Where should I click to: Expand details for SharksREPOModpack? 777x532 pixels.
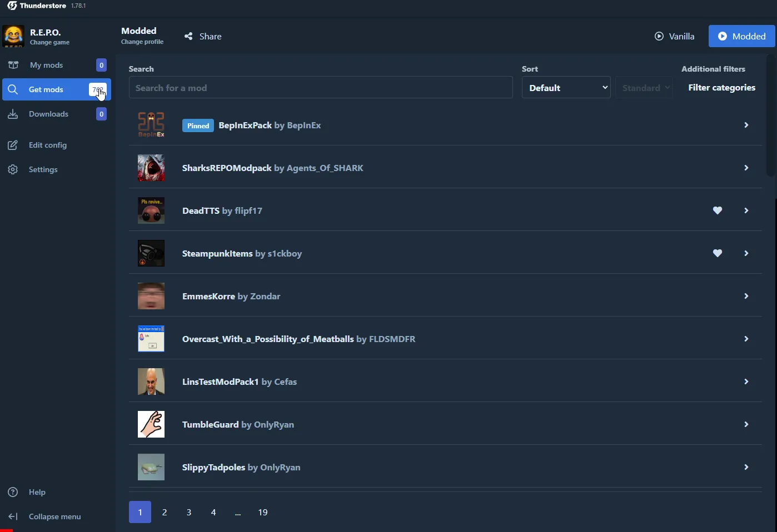coord(746,168)
